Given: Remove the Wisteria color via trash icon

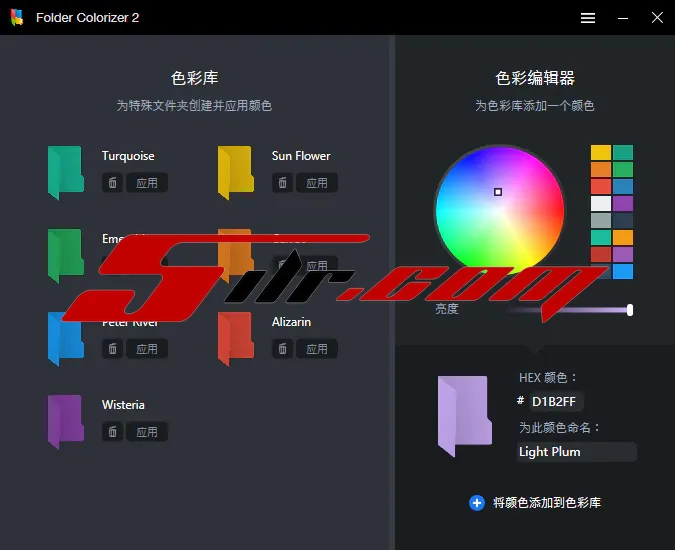Looking at the screenshot, I should [x=113, y=432].
